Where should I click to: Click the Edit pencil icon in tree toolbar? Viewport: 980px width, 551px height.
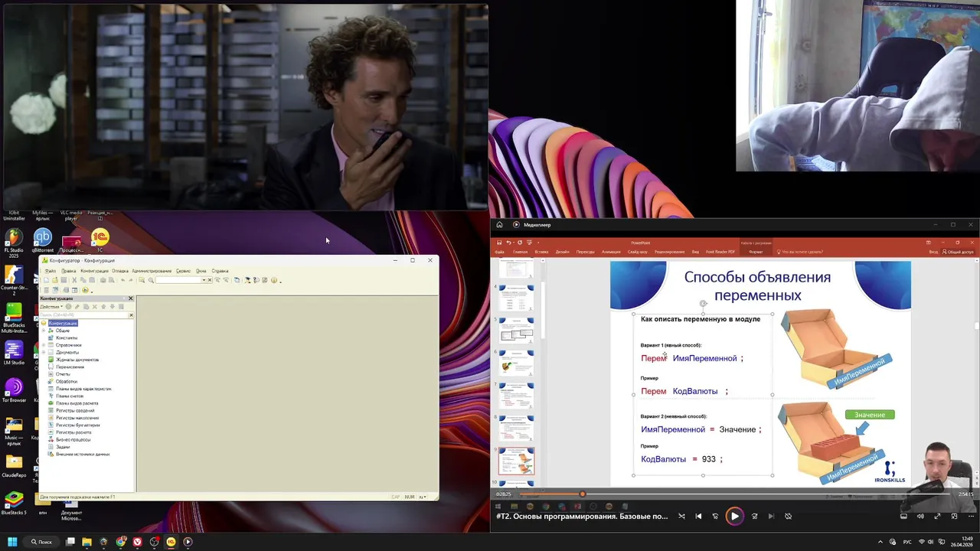pyautogui.click(x=77, y=306)
